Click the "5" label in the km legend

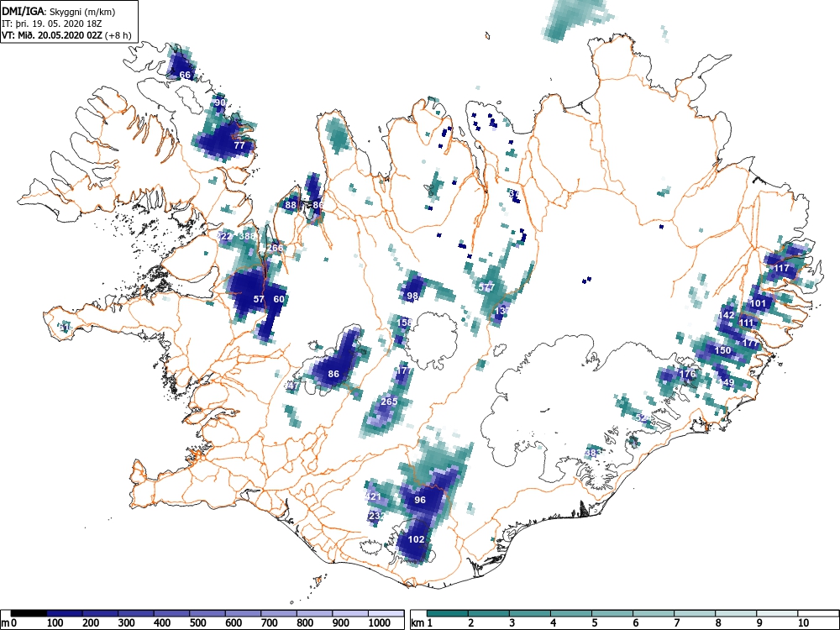[594, 623]
